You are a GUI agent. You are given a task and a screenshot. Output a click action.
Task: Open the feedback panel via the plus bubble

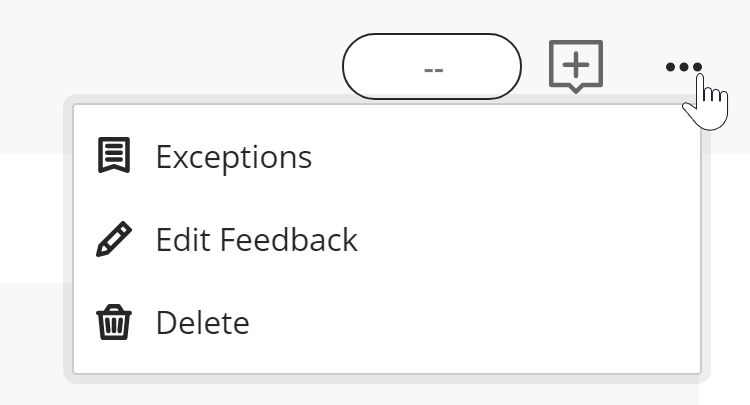[x=576, y=66]
